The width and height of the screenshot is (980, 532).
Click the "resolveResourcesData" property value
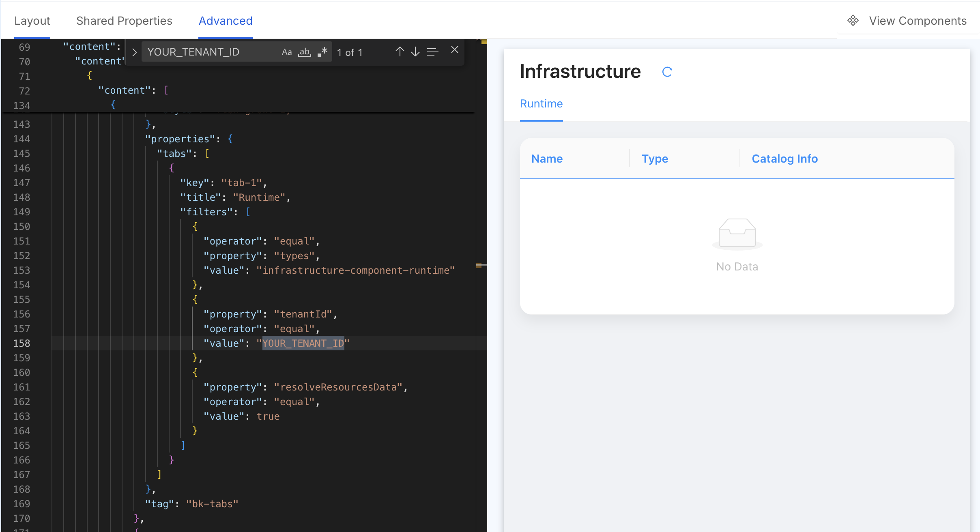(x=338, y=387)
